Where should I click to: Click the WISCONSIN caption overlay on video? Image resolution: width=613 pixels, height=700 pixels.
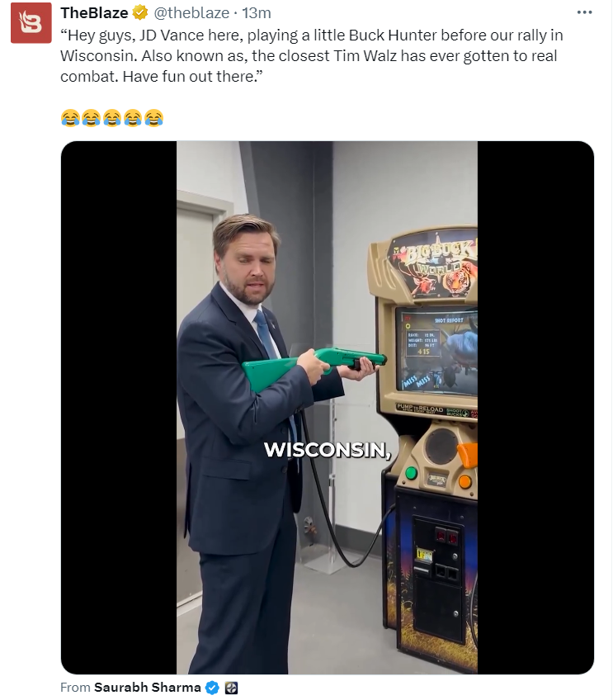pyautogui.click(x=328, y=450)
